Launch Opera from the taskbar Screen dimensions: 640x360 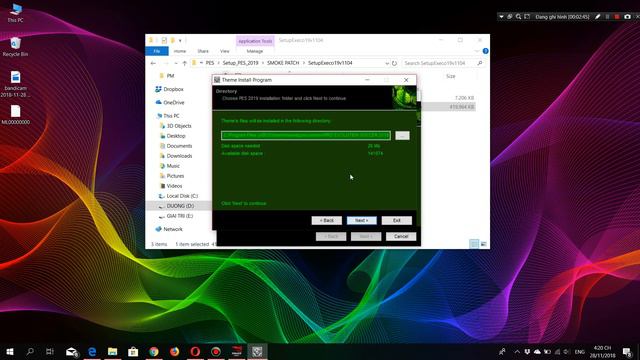[195, 351]
